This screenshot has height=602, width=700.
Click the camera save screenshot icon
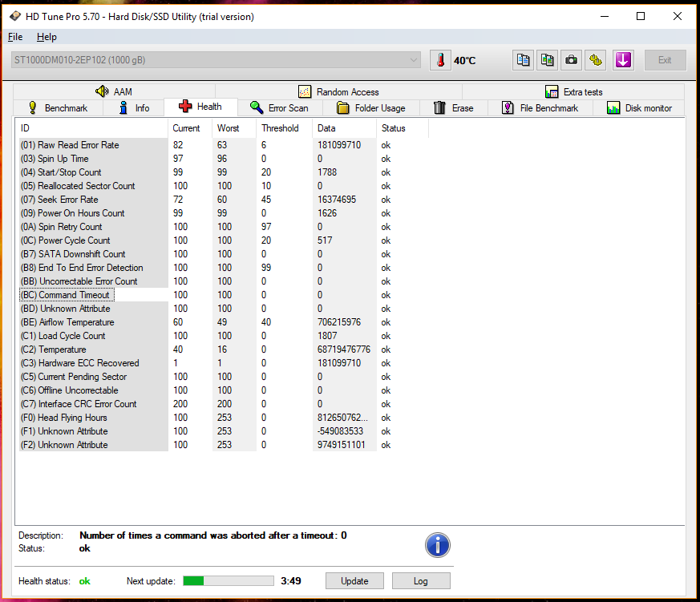pos(572,60)
